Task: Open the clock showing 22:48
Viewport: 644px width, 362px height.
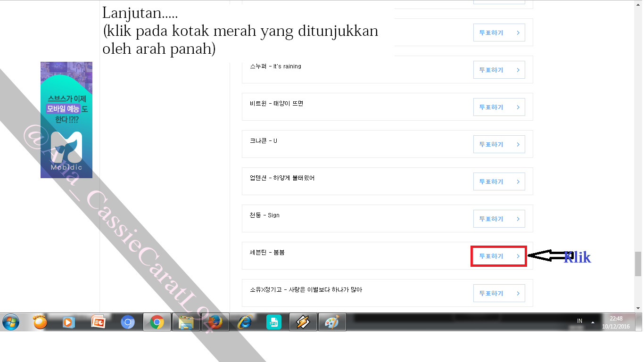Action: (x=616, y=322)
